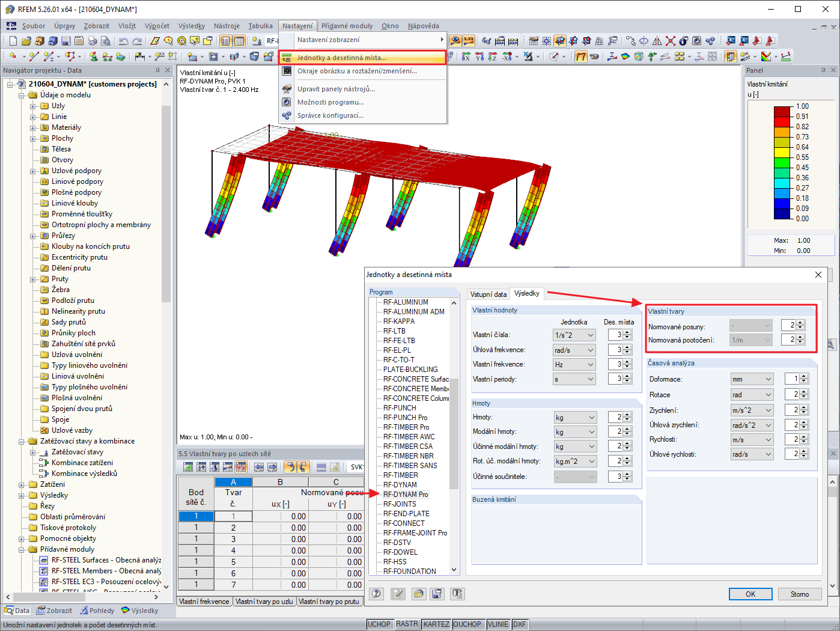Click the Show result values x.xx icon
This screenshot has height=631, width=840.
pyautogui.click(x=468, y=40)
